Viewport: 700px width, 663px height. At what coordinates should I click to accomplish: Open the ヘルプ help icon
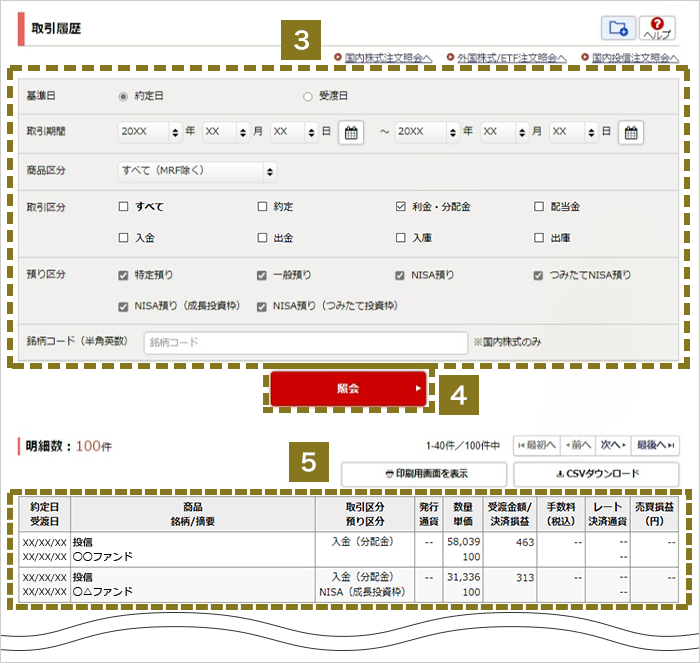(x=657, y=28)
